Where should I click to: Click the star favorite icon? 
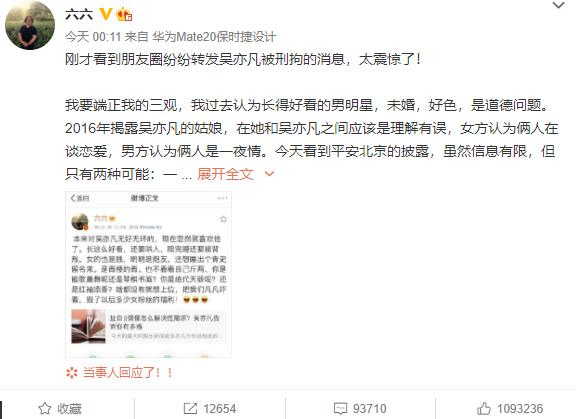(x=45, y=408)
